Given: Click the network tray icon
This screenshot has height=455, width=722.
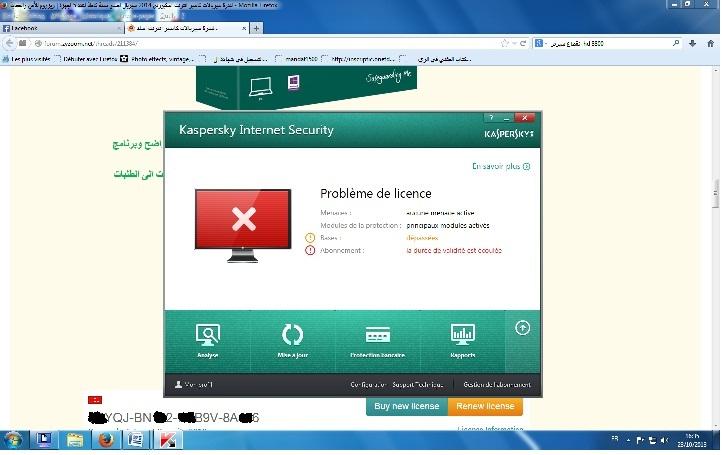Looking at the screenshot, I should pos(652,440).
